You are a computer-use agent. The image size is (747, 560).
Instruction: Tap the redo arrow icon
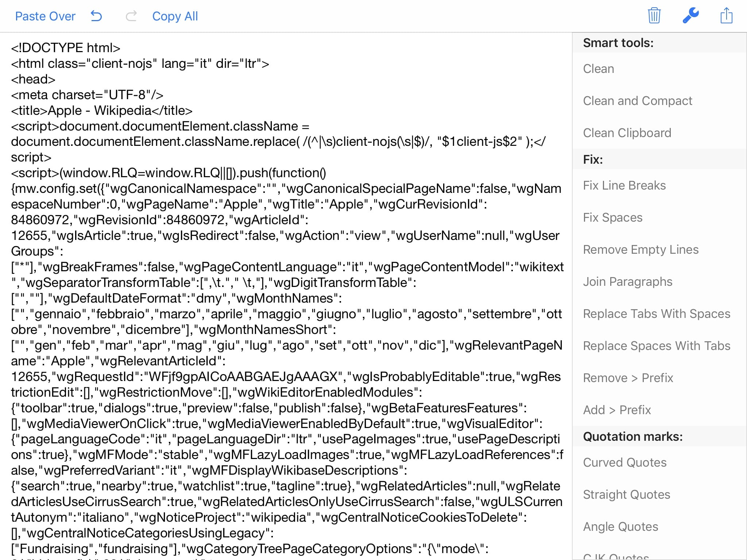coord(131,16)
